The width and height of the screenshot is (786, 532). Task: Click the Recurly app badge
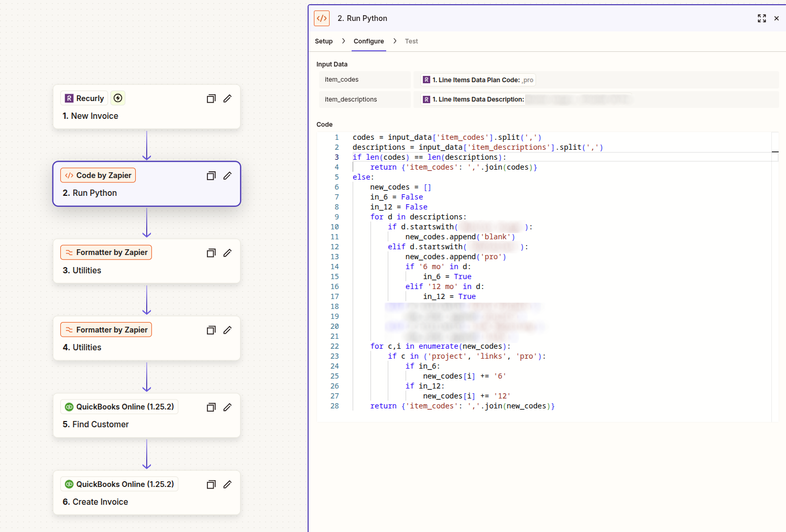(x=84, y=98)
